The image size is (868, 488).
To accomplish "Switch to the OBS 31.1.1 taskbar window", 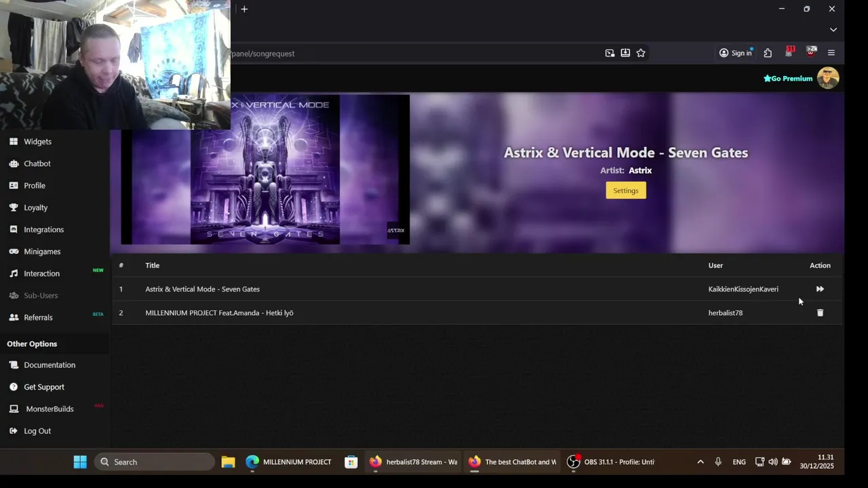I will point(612,462).
